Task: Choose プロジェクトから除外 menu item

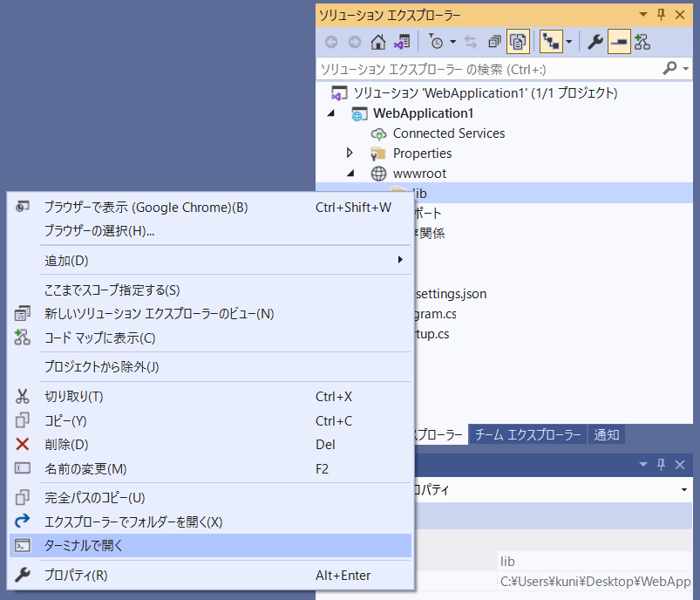Action: pos(210,367)
